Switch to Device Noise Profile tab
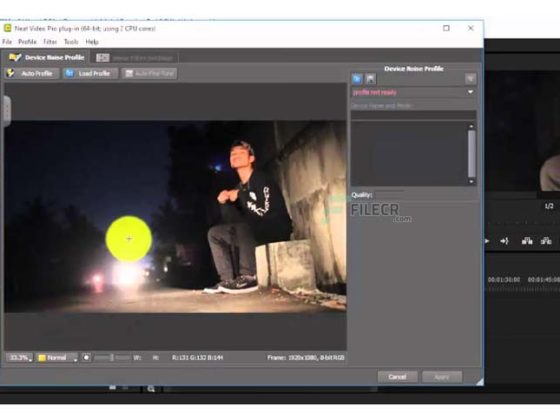This screenshot has height=420, width=560. [46, 57]
